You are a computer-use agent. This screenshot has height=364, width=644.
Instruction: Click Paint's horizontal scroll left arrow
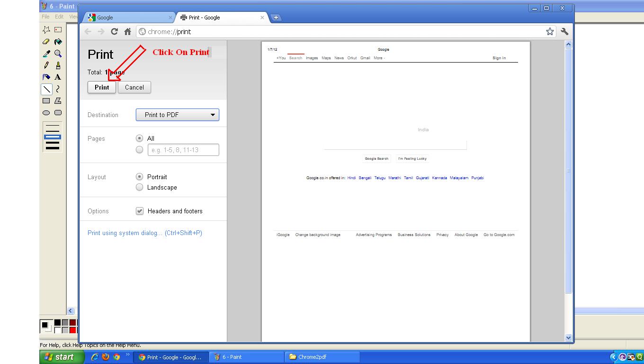click(71, 311)
